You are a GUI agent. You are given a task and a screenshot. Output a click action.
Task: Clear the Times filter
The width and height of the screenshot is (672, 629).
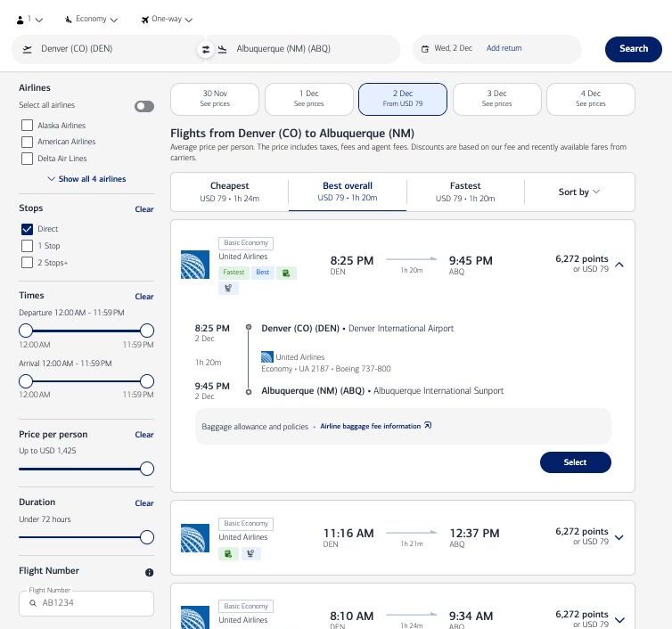pyautogui.click(x=144, y=297)
